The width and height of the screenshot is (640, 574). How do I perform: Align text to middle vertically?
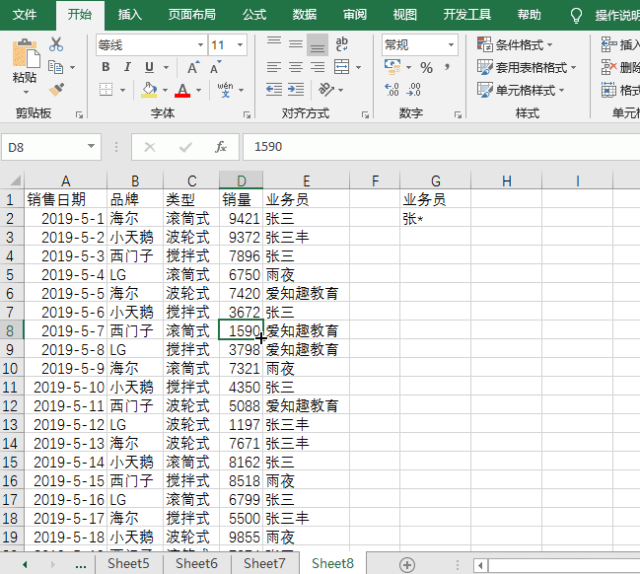pos(296,44)
